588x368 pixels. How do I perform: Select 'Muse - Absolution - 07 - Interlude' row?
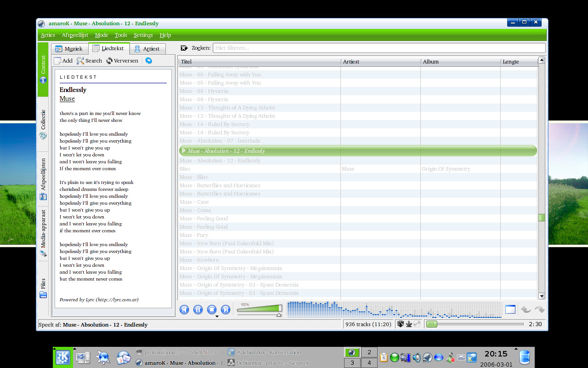pyautogui.click(x=358, y=141)
